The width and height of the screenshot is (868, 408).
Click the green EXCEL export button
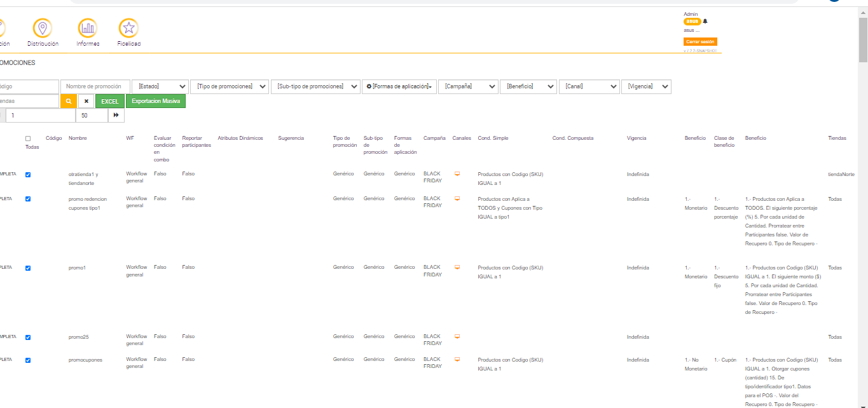tap(110, 101)
